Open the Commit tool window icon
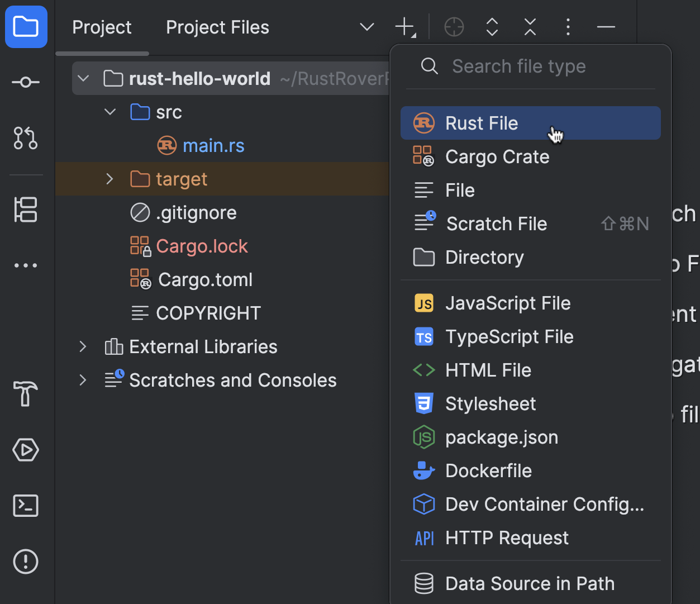Viewport: 700px width, 604px height. tap(26, 83)
